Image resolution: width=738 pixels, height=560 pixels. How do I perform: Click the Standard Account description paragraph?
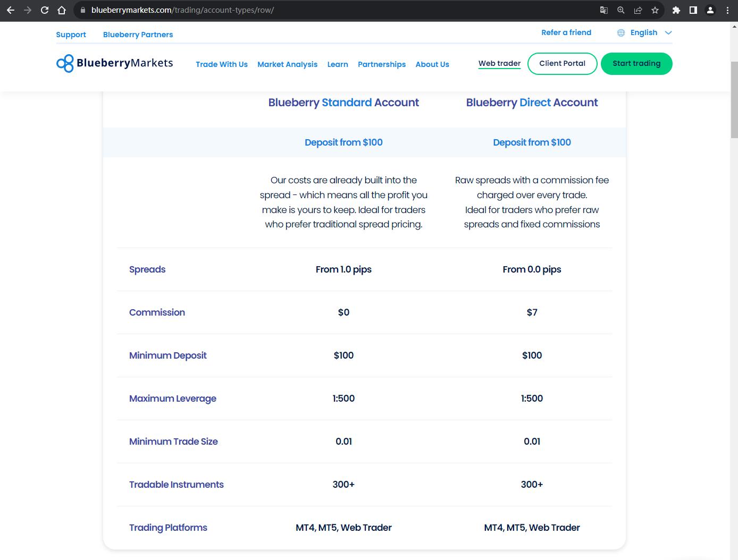tap(343, 202)
